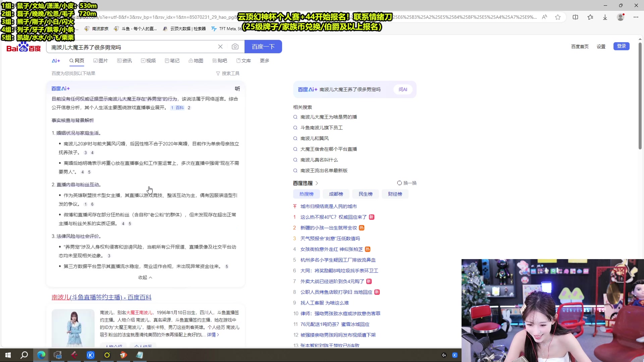
Task: Open 南波儿 百度百科 result title
Action: coord(102,297)
